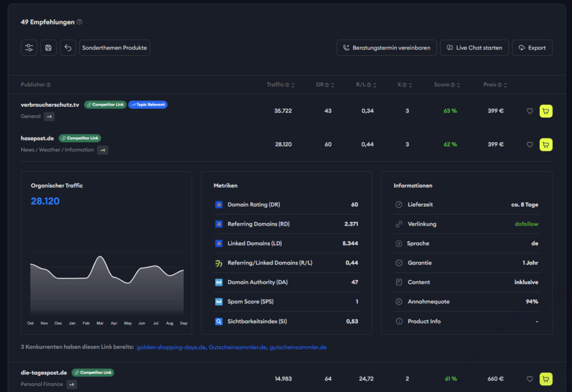Click the Export button
The image size is (572, 392).
click(532, 48)
